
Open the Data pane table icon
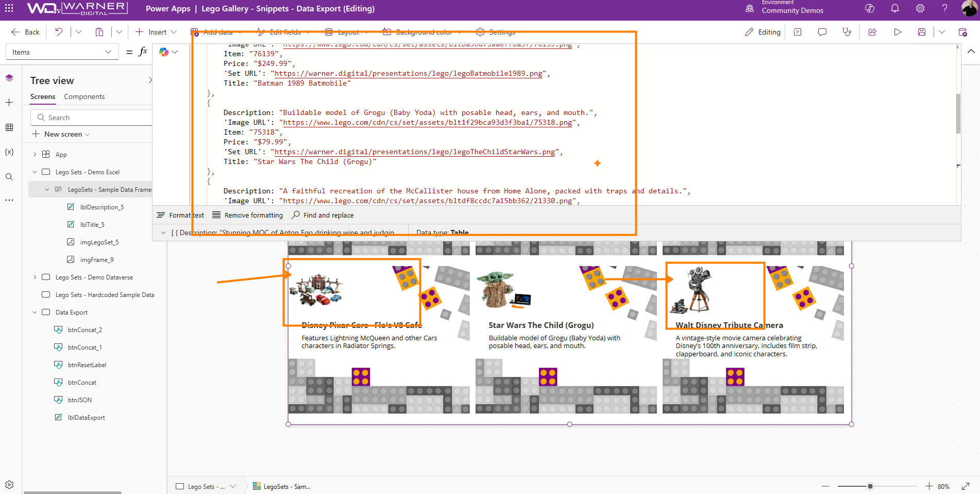pyautogui.click(x=9, y=127)
